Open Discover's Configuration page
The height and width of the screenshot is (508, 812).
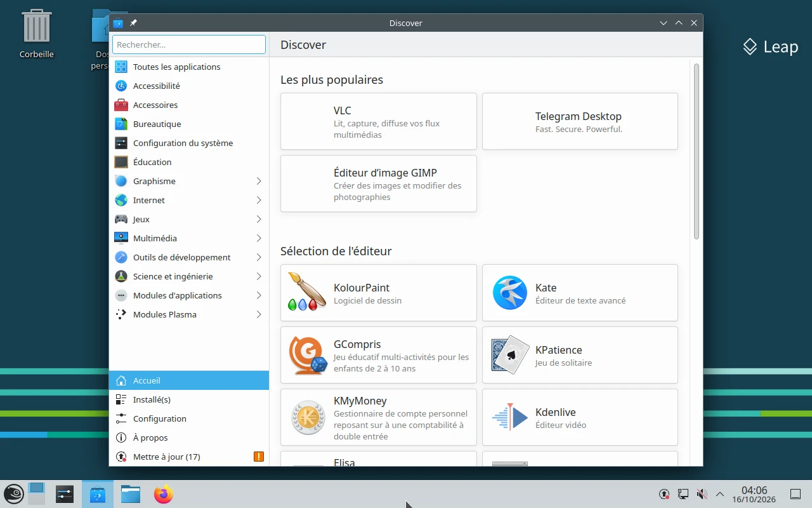(x=189, y=418)
